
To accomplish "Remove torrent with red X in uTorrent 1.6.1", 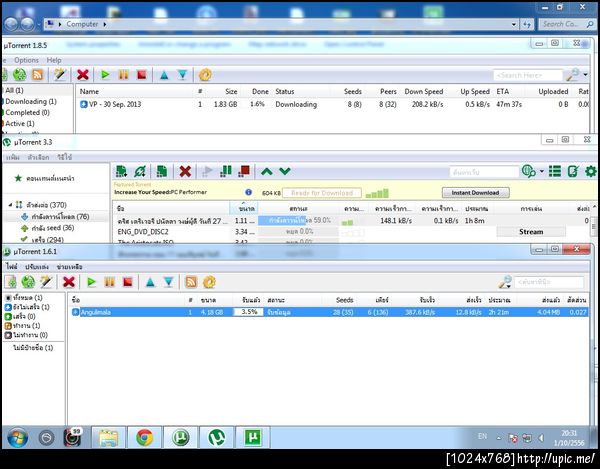I will click(x=68, y=282).
